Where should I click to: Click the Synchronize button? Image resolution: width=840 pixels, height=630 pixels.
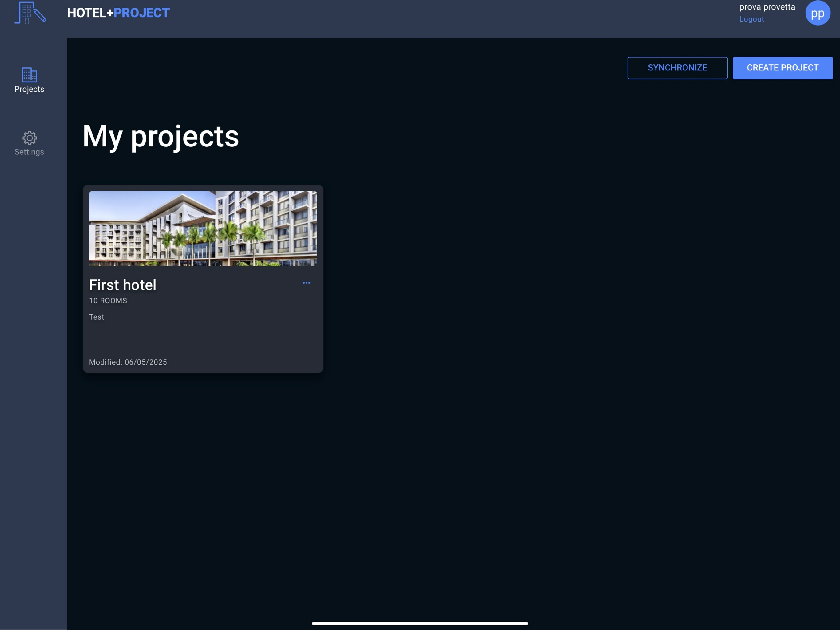pyautogui.click(x=677, y=68)
